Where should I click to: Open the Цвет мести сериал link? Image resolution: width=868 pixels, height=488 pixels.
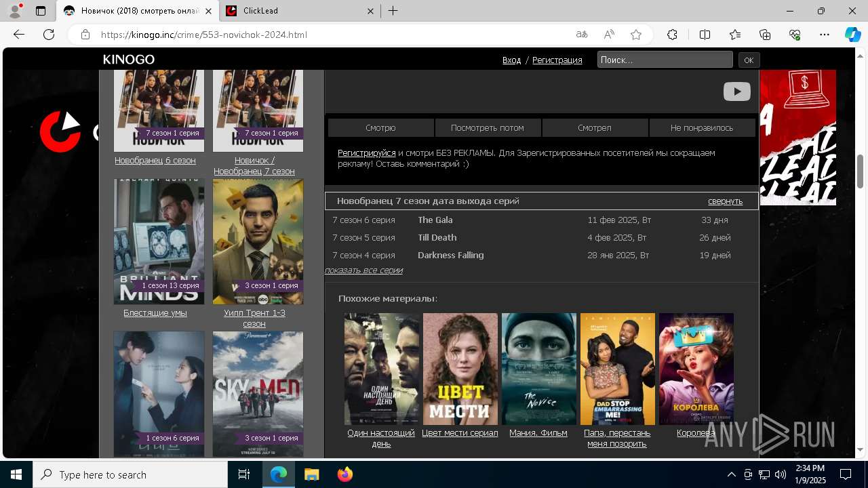[x=460, y=433]
